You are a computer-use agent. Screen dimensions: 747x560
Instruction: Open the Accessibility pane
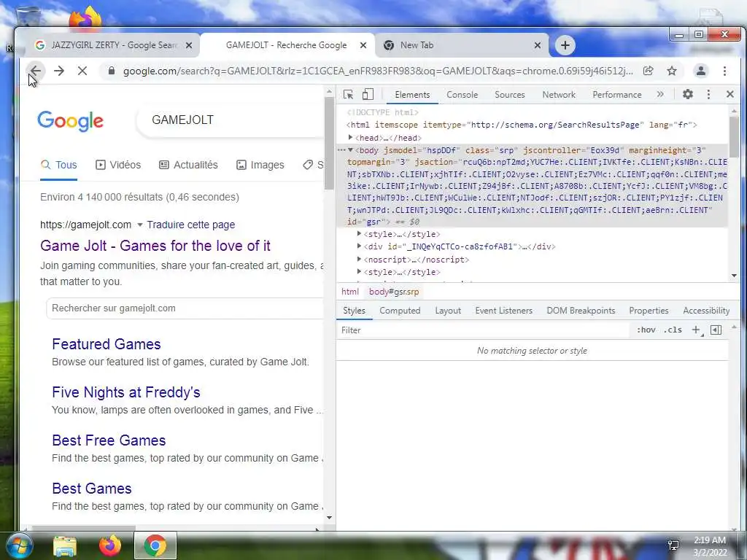coord(706,311)
